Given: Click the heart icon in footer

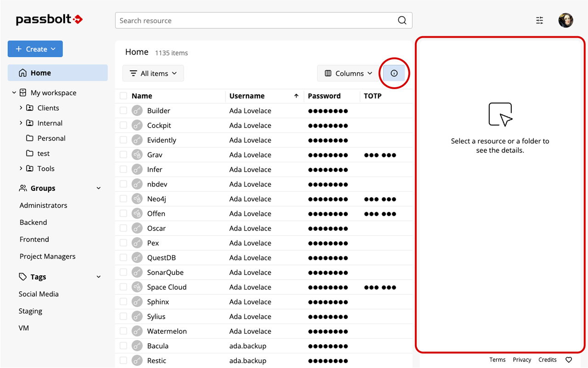Looking at the screenshot, I should click(x=569, y=360).
